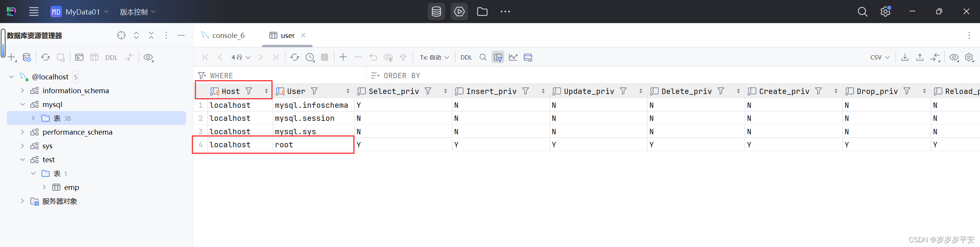Go to last page of rows
The image size is (980, 247).
[x=275, y=57]
